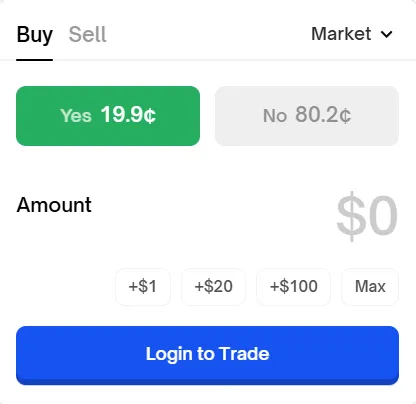Click the chevron arrow beside Market

click(x=387, y=34)
